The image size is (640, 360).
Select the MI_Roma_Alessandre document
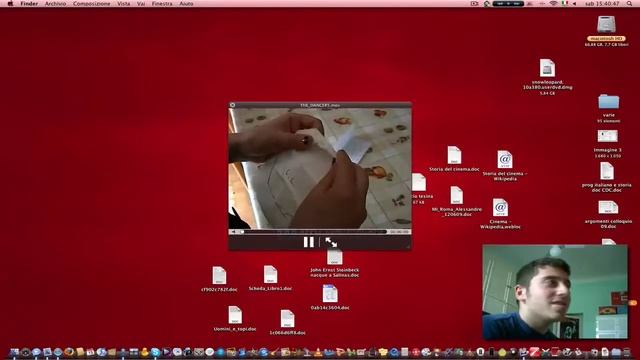coord(457,196)
